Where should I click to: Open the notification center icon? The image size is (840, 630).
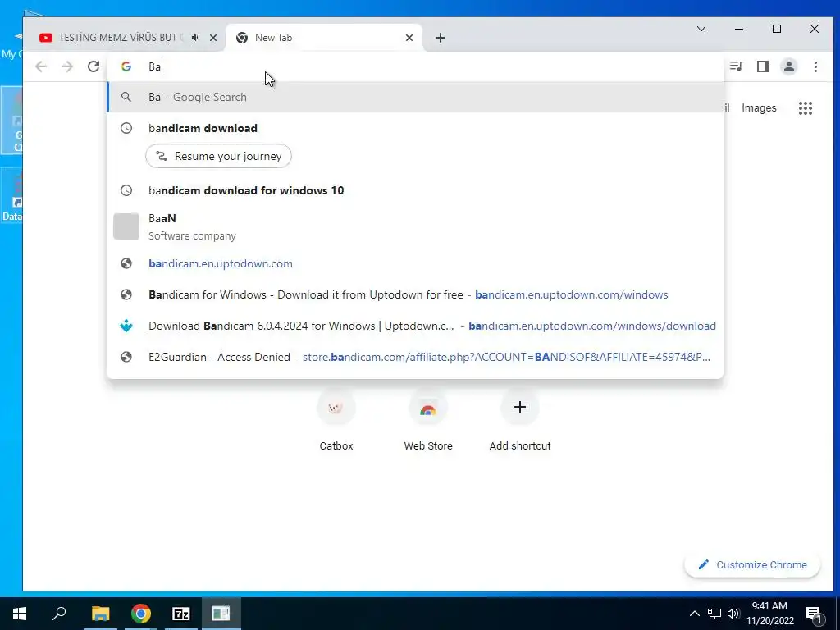pos(814,614)
